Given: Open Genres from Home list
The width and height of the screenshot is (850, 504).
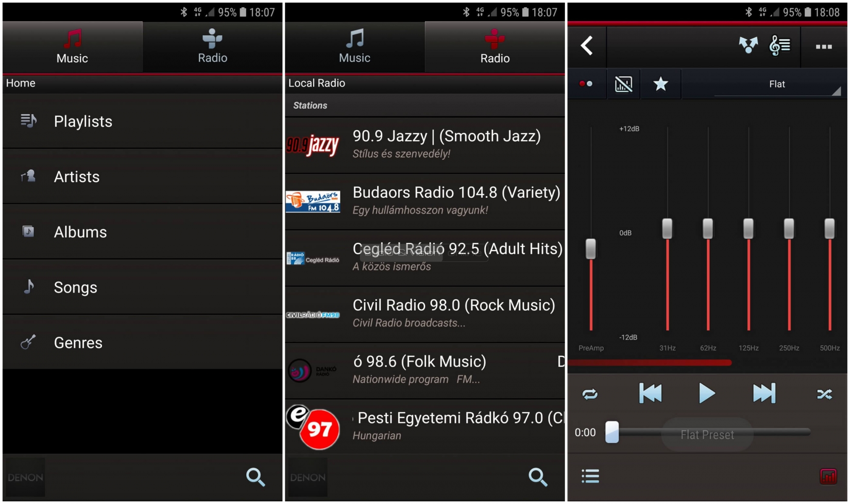Looking at the screenshot, I should click(142, 343).
